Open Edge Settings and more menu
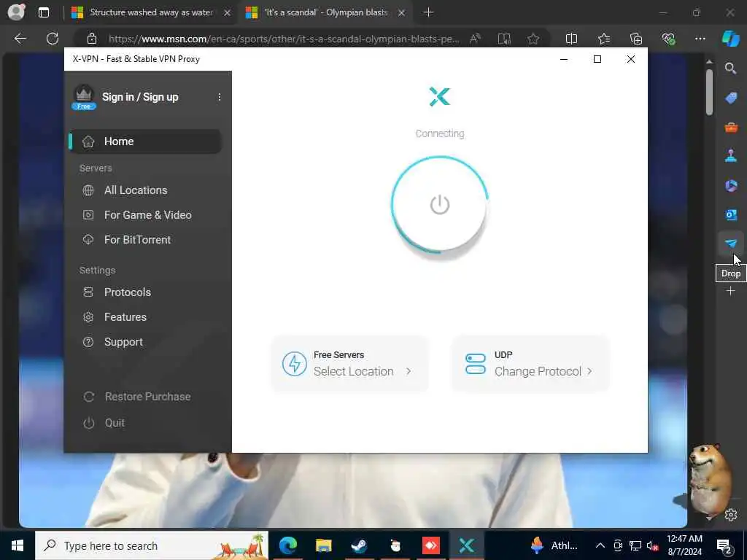 click(x=700, y=39)
